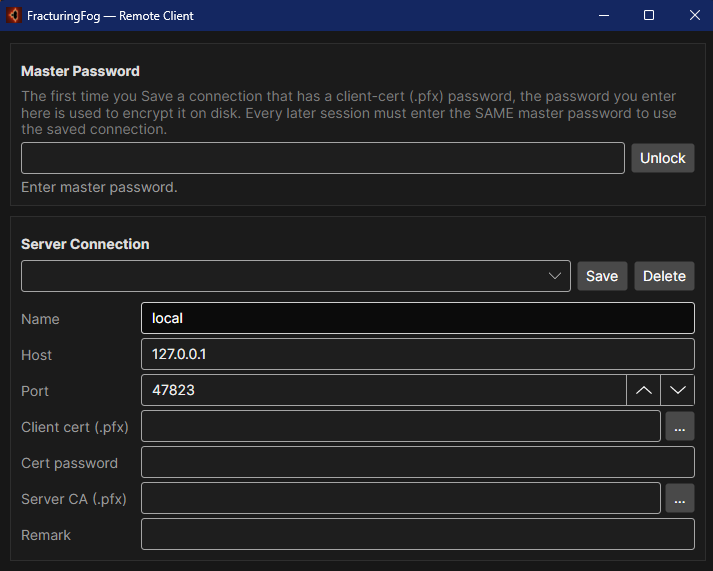Click the Cert password field
The height and width of the screenshot is (571, 713).
417,462
